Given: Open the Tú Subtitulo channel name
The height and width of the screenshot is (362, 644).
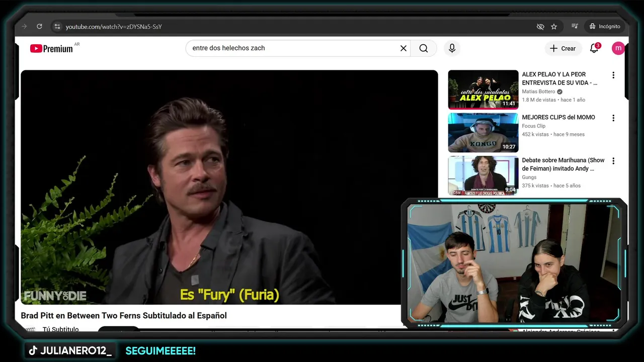Looking at the screenshot, I should click(x=60, y=329).
